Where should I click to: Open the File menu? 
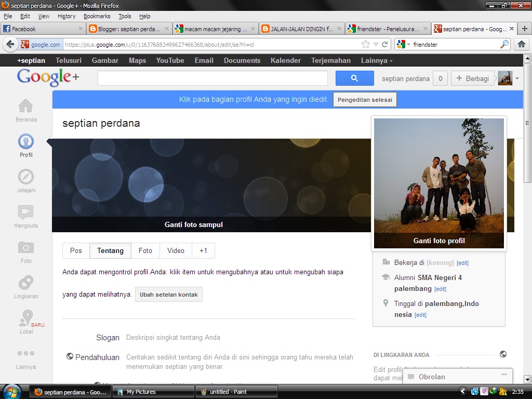click(x=8, y=16)
